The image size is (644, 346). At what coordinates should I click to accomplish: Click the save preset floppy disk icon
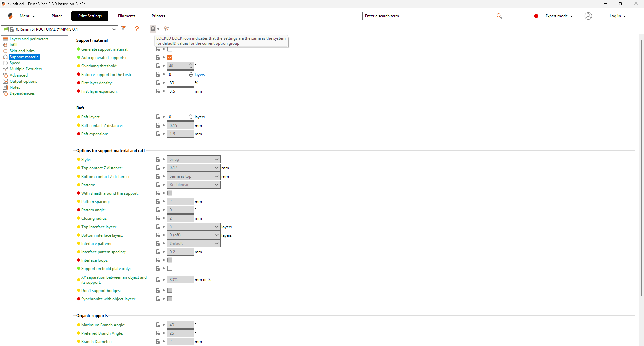point(123,29)
